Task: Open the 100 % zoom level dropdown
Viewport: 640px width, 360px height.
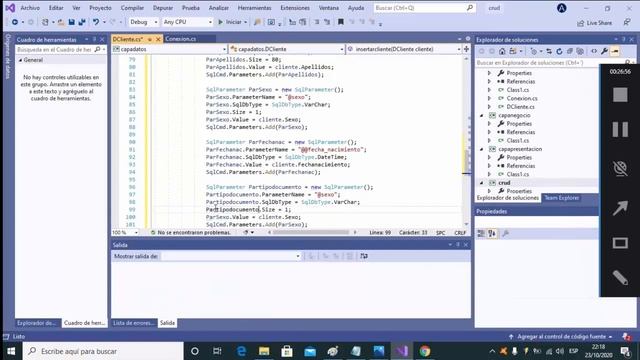Action: 125,232
